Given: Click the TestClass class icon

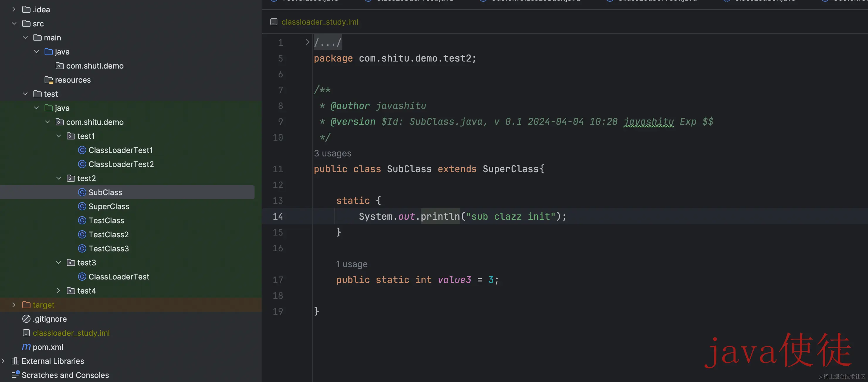Looking at the screenshot, I should click(x=82, y=221).
